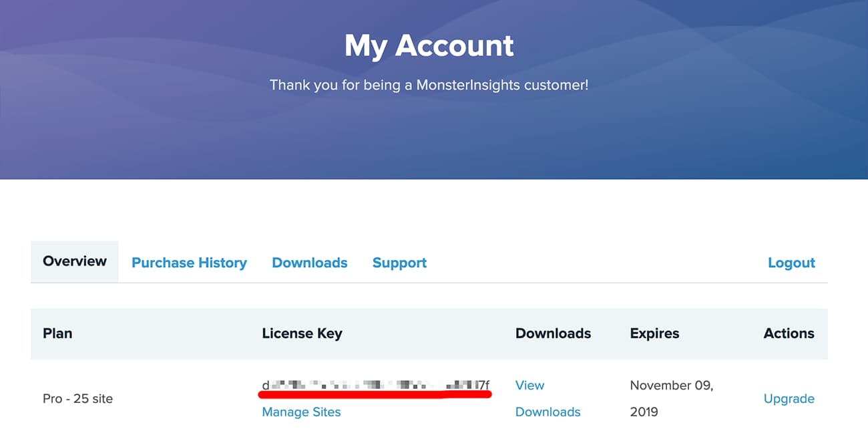
Task: Open Manage Sites for the Pro license
Action: [301, 412]
